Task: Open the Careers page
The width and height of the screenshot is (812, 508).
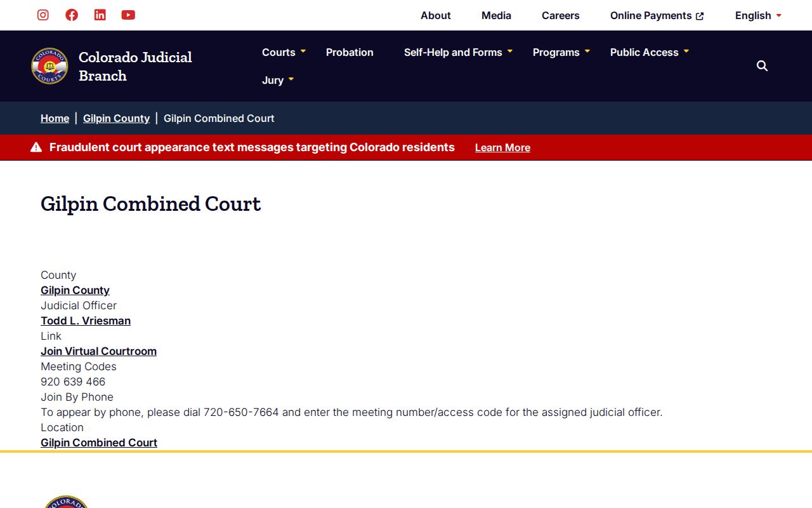Action: click(561, 15)
